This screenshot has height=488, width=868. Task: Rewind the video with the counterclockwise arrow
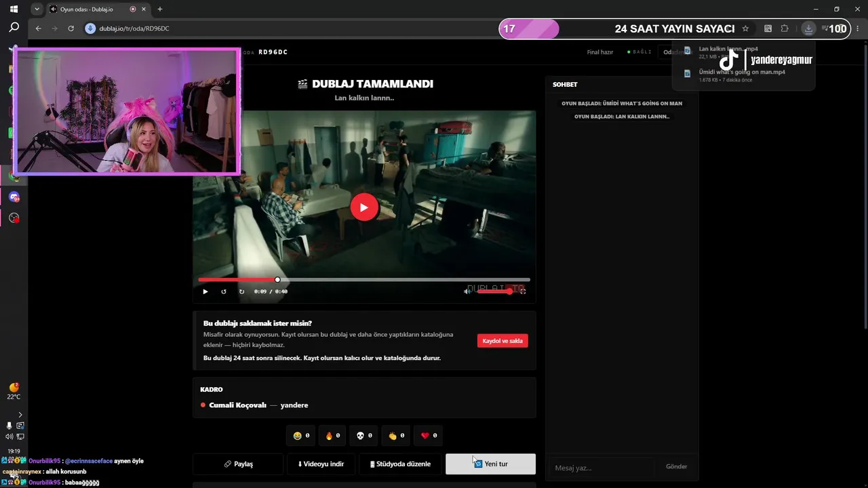(224, 291)
